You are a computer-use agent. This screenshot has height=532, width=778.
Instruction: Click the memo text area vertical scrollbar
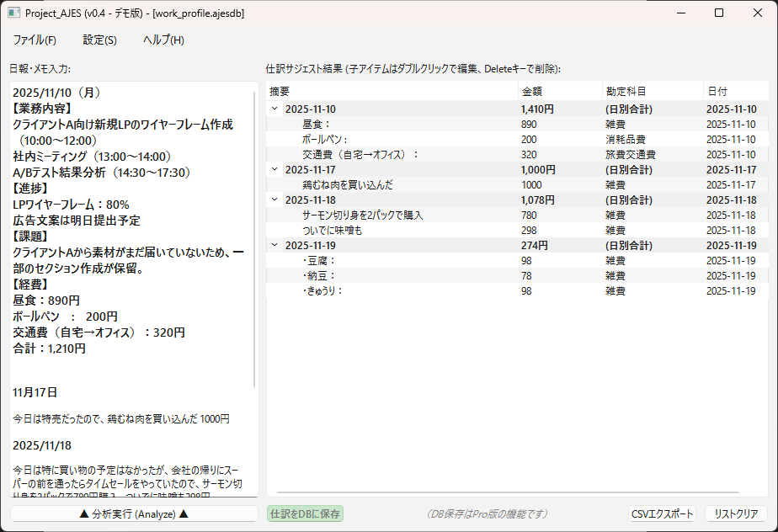pyautogui.click(x=255, y=236)
